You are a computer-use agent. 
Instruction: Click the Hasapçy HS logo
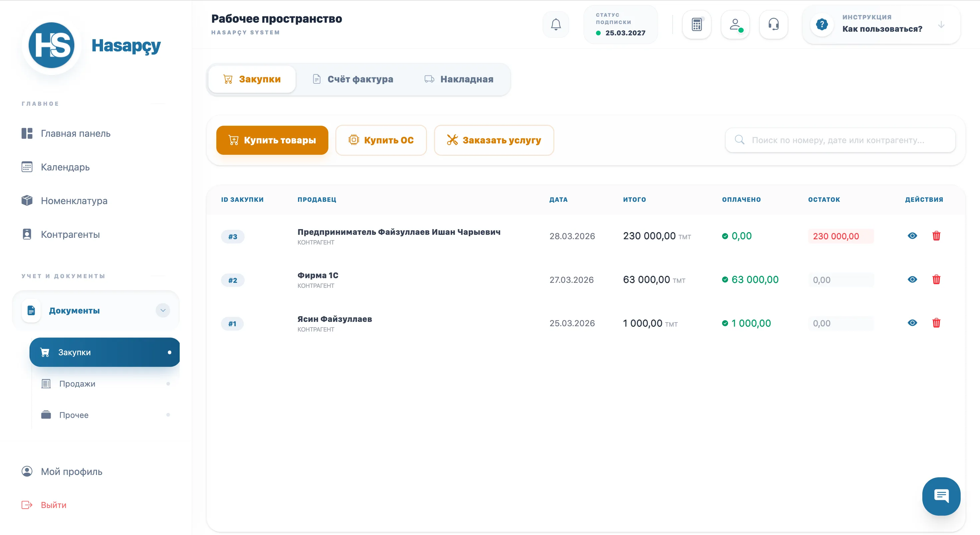pos(52,45)
